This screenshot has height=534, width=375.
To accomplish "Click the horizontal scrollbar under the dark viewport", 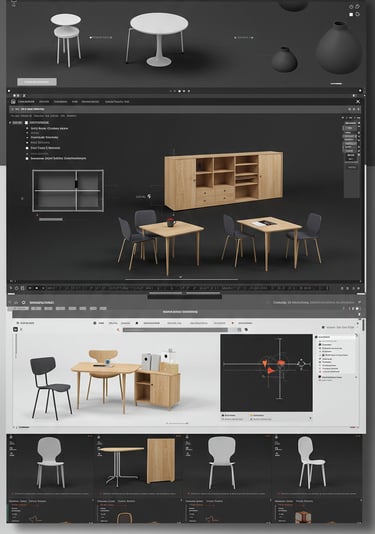I will tap(181, 279).
